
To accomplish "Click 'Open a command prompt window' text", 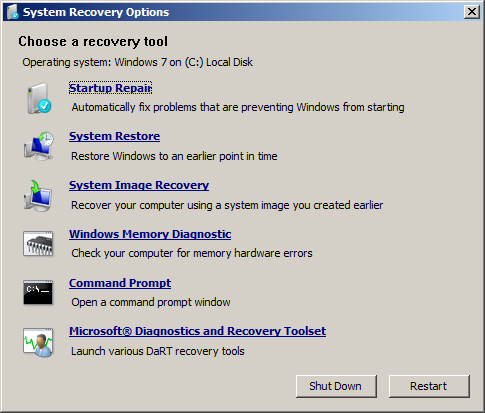I will (151, 302).
